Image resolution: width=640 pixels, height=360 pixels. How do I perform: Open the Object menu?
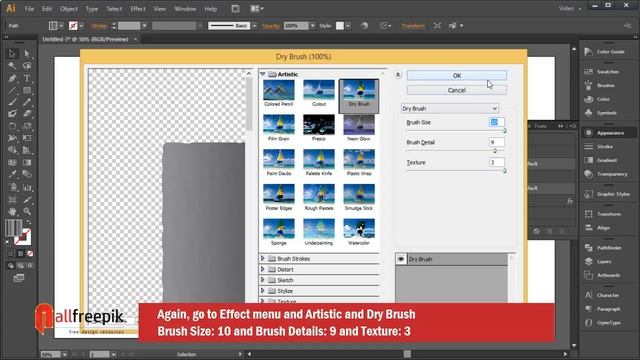pyautogui.click(x=69, y=9)
